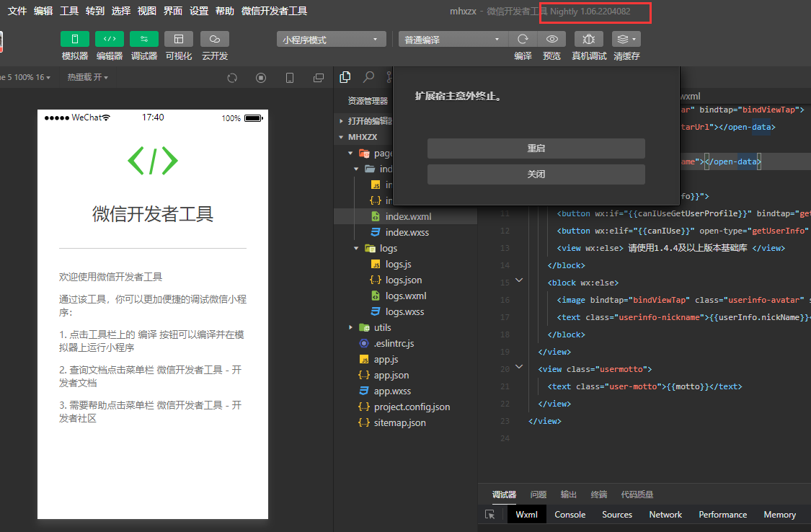Open the search magnifier icon in sidebar

tap(368, 77)
